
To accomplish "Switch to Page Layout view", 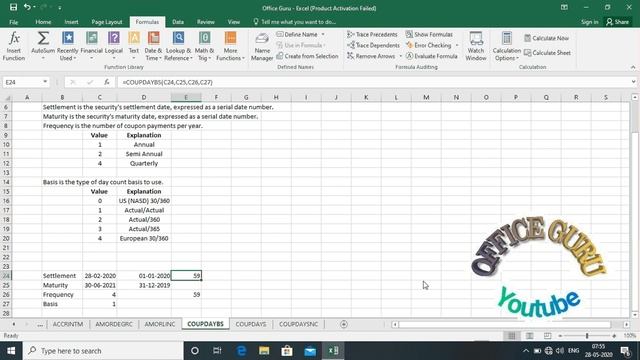I will coord(529,336).
